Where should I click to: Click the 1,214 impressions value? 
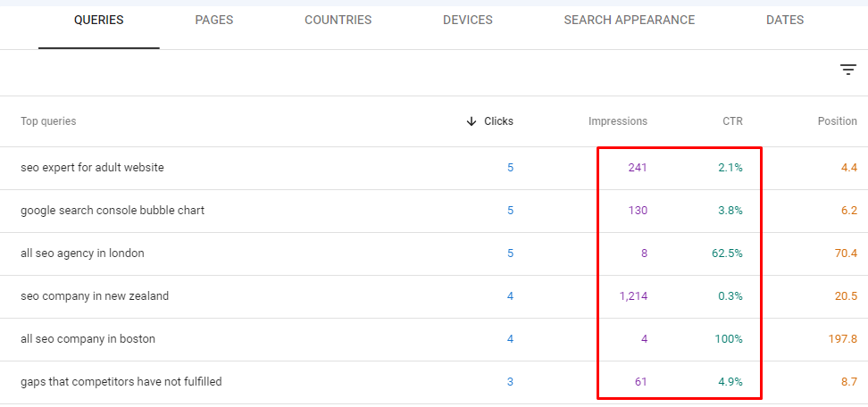(x=633, y=296)
